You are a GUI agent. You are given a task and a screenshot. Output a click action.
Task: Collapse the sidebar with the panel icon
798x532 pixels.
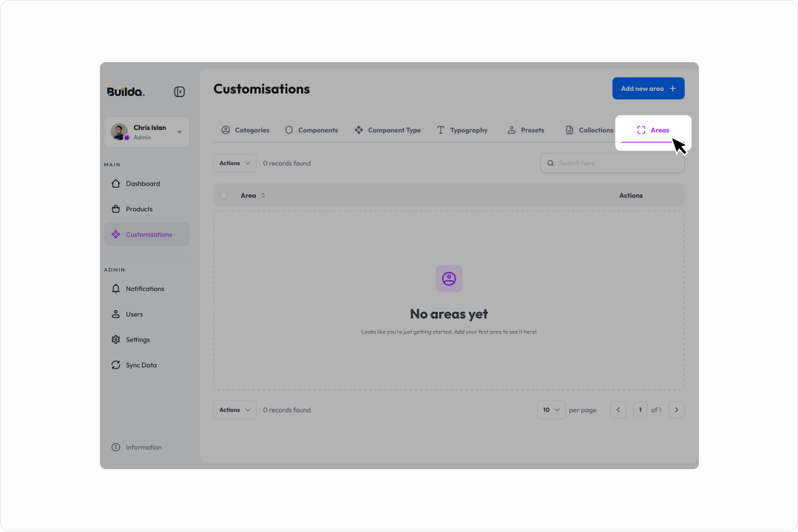pos(179,92)
